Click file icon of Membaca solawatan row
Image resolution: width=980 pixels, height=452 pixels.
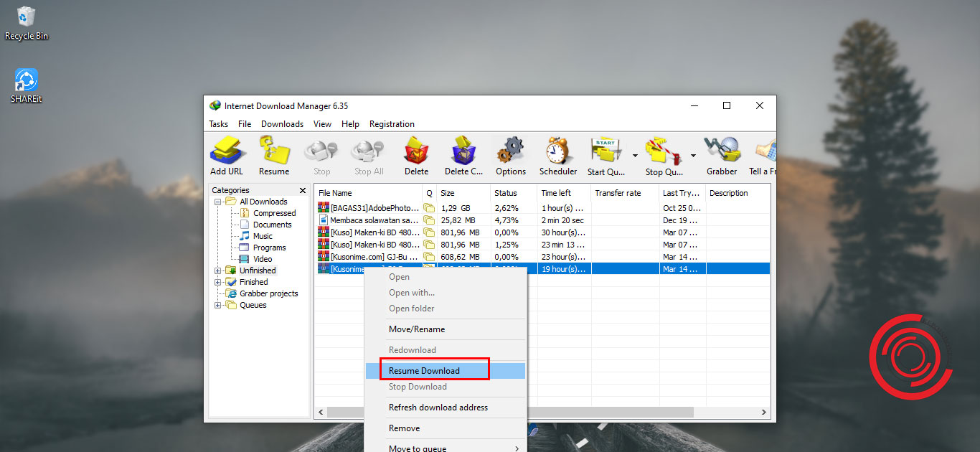[323, 220]
